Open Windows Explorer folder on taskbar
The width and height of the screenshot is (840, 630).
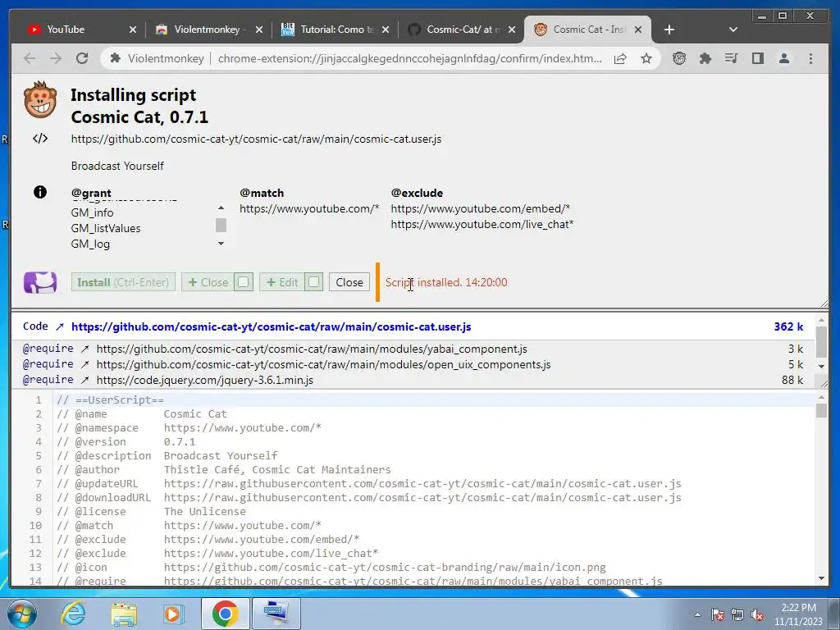click(124, 614)
